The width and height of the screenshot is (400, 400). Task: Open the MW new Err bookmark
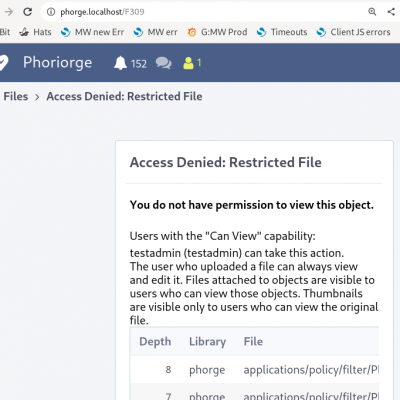point(92,32)
